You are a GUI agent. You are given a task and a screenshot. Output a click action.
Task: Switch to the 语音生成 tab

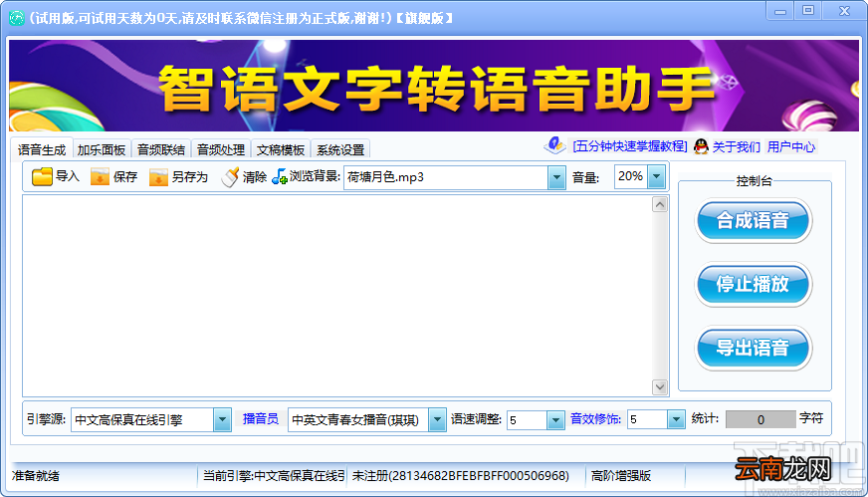(42, 149)
